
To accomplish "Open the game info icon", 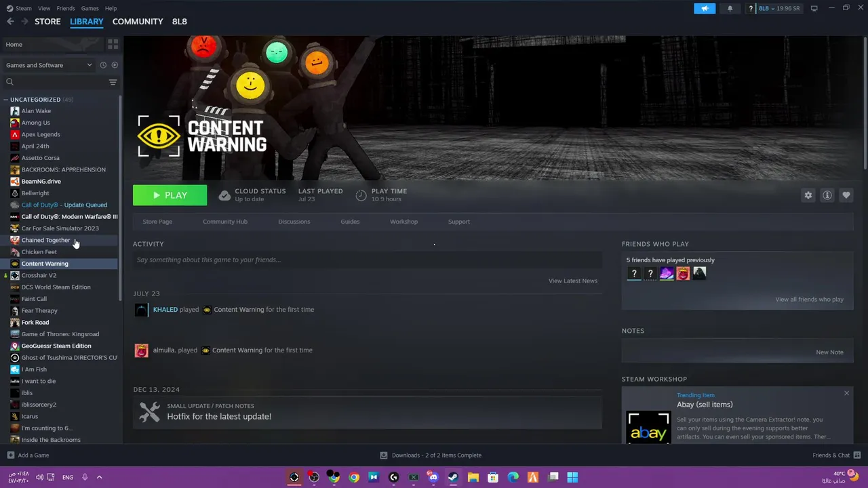I will click(827, 195).
